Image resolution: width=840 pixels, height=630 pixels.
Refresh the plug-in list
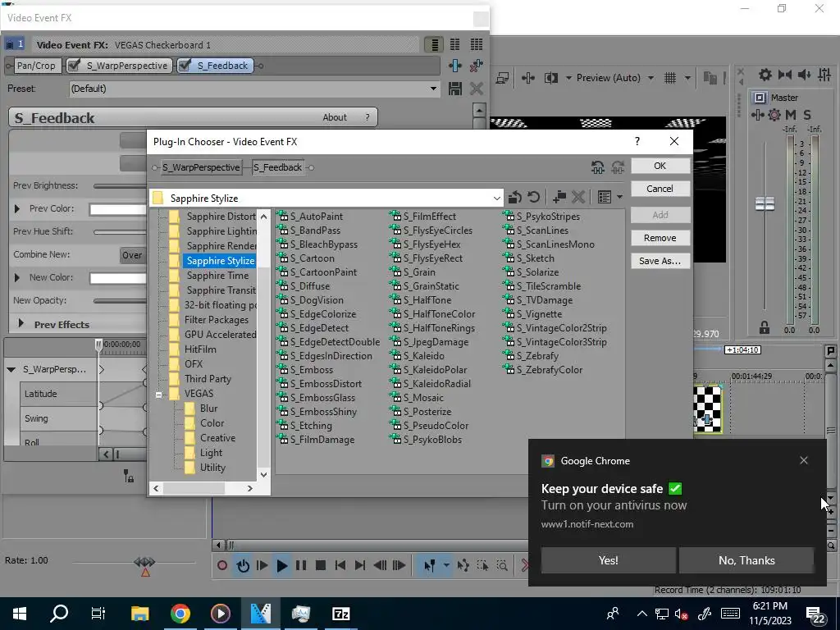click(533, 197)
